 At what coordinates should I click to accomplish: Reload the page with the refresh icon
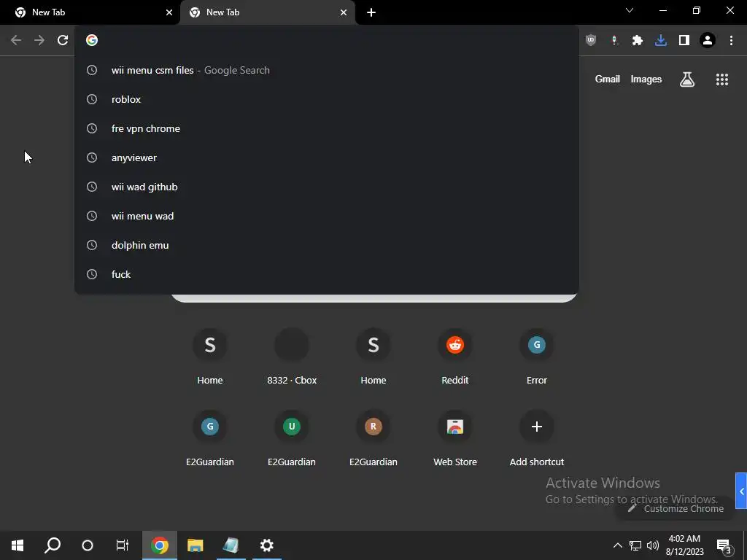click(x=63, y=40)
